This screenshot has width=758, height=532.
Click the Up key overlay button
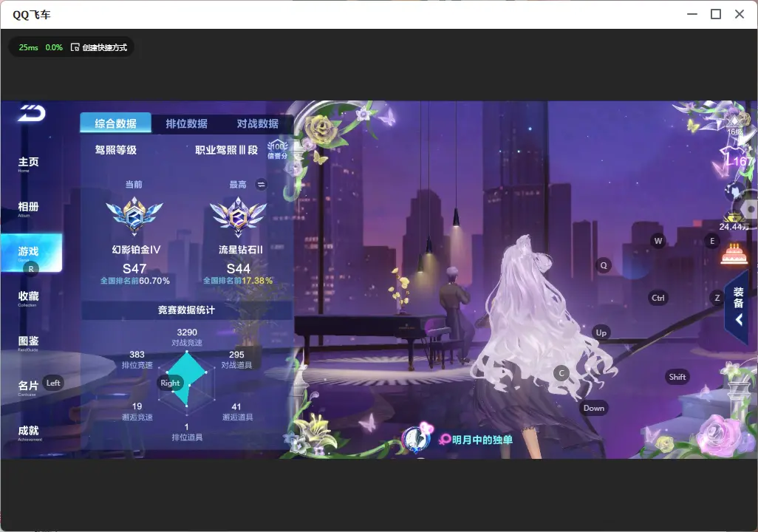coord(601,332)
